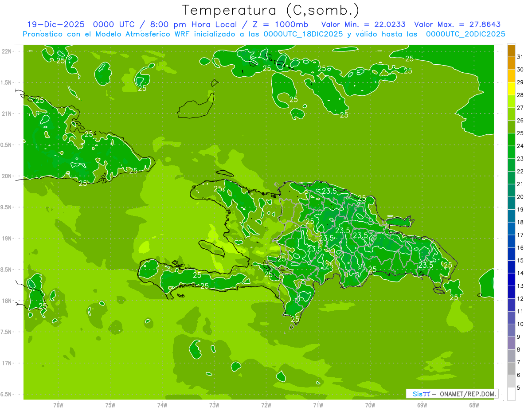Click the dark orange top swatch of color scale
The width and height of the screenshot is (532, 411).
511,51
